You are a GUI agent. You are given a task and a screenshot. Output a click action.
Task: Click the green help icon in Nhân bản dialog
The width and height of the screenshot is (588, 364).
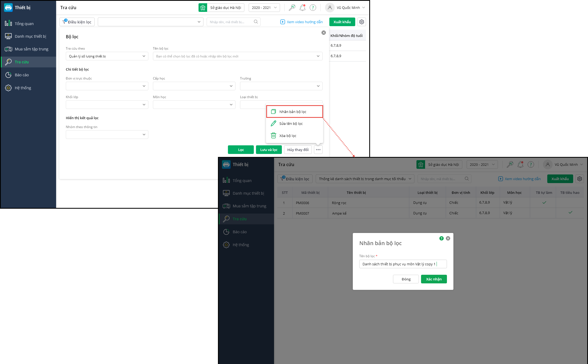point(441,238)
